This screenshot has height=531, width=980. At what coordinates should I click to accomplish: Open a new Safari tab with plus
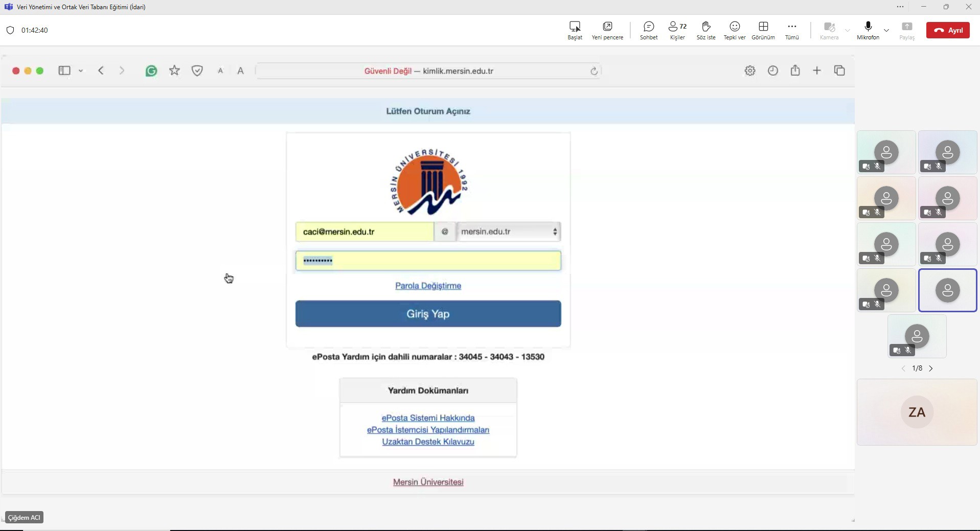click(817, 71)
